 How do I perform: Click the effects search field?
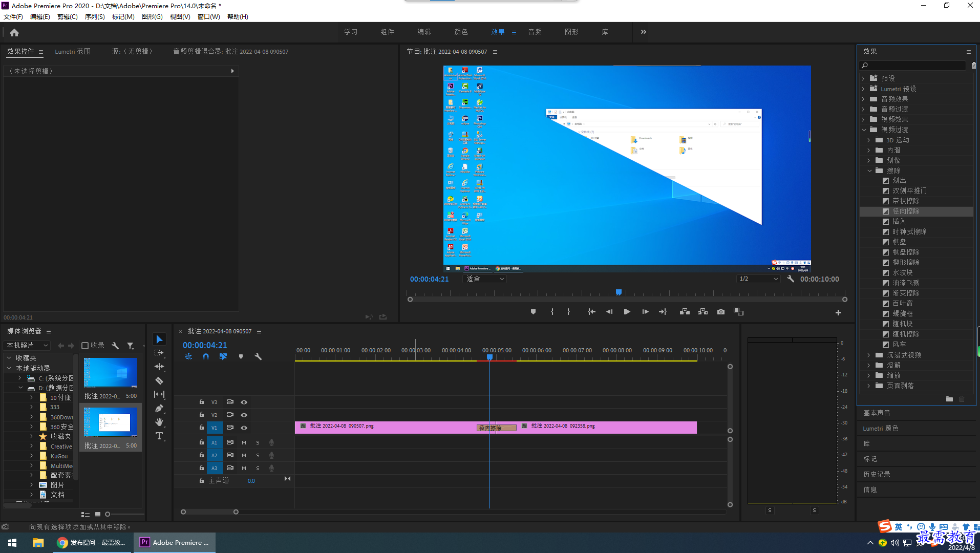point(912,66)
